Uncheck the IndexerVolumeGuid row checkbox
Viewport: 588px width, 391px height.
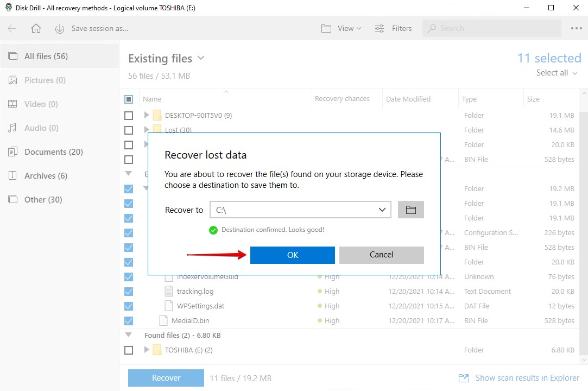[x=129, y=277]
